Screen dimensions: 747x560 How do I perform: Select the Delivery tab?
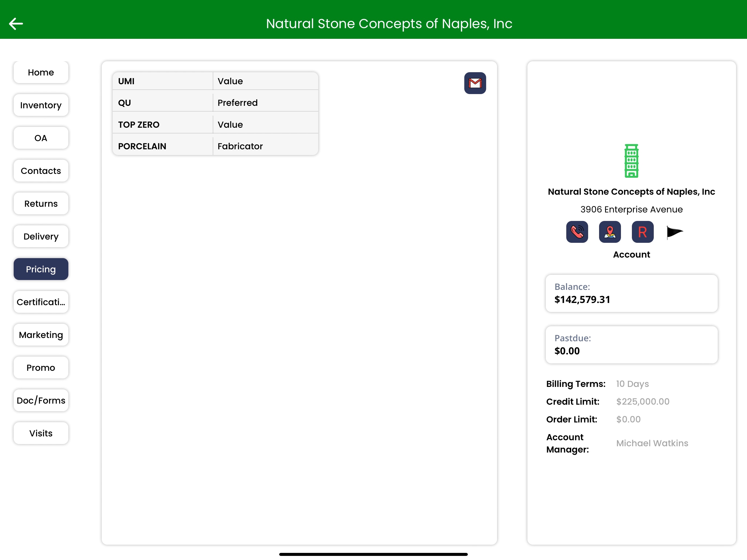[x=41, y=237]
